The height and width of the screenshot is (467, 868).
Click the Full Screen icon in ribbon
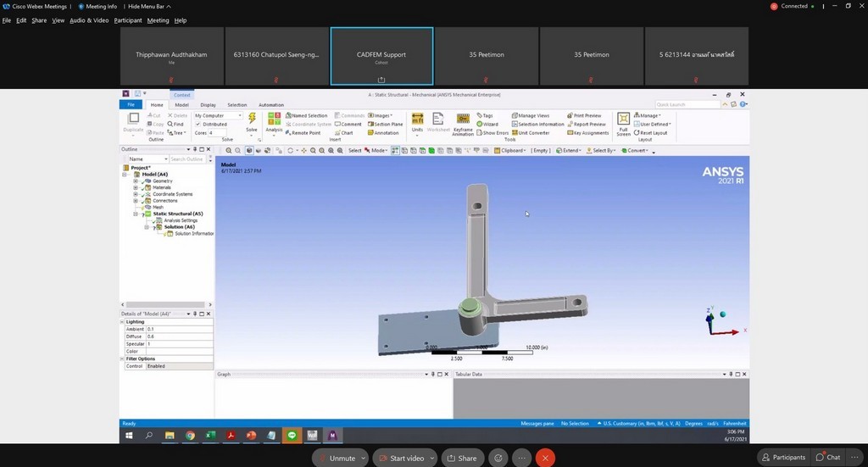coord(623,120)
